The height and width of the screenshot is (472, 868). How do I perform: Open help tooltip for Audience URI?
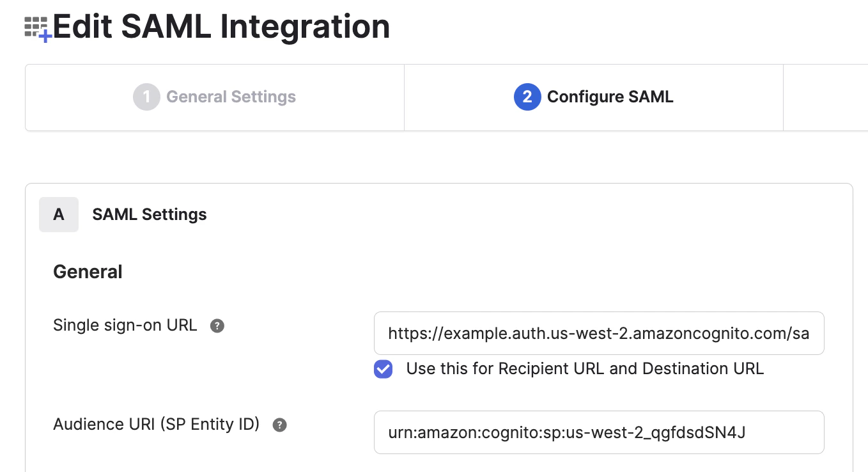pyautogui.click(x=279, y=425)
